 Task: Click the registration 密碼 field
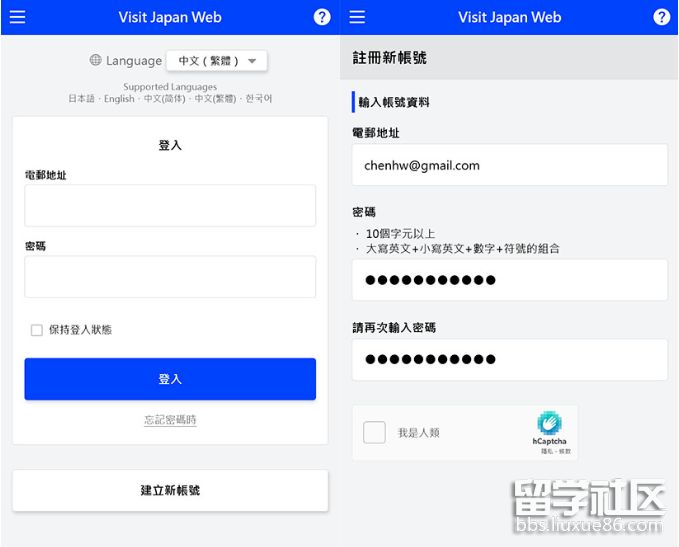(509, 280)
